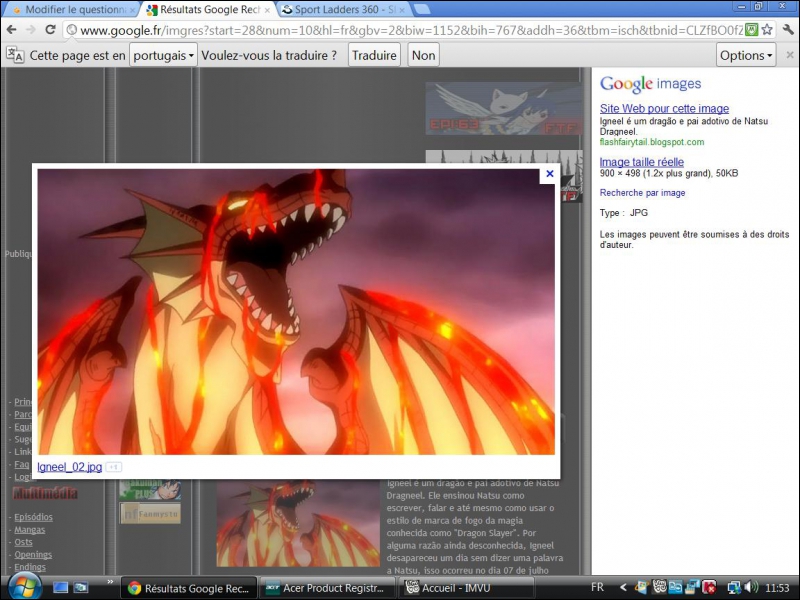Click the Switch between windows quick launch icon

pos(81,588)
